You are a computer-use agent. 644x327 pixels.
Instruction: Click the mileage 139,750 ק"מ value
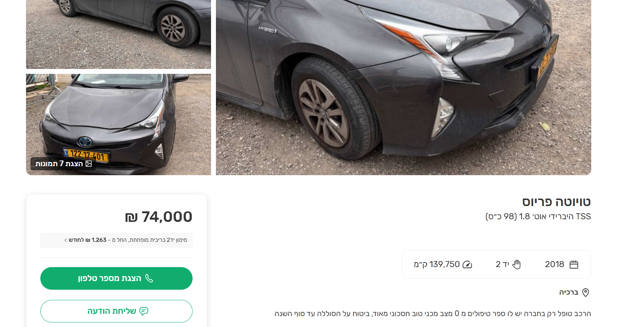[437, 264]
